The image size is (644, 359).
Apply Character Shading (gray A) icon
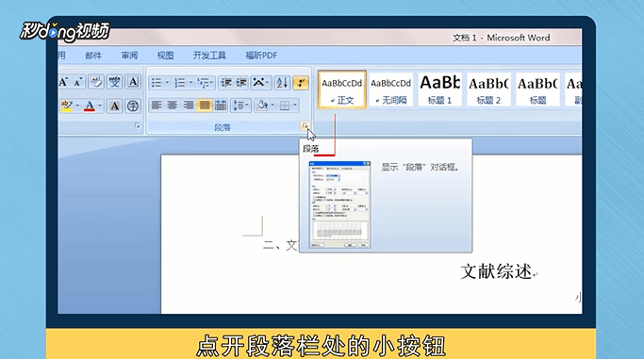coord(115,106)
